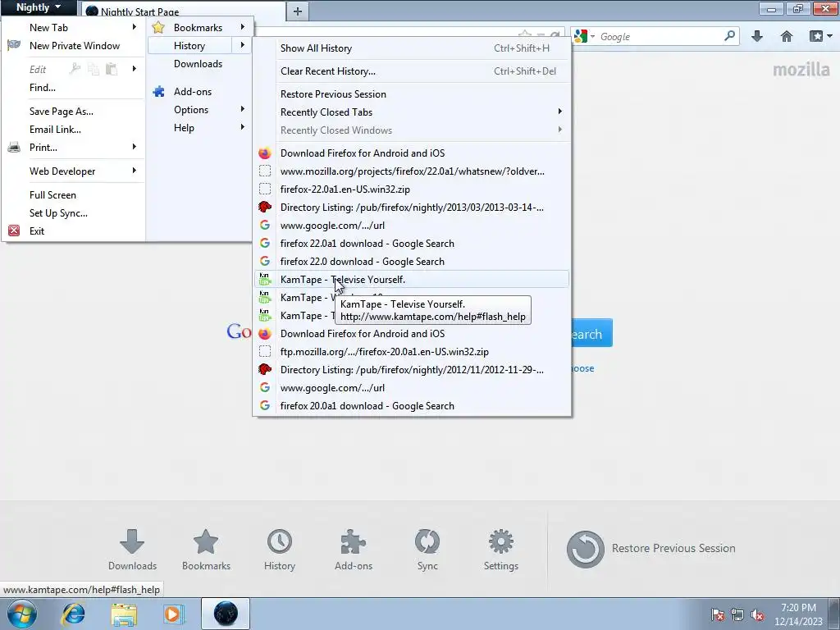Open the search engine selector dropdown arrow
The height and width of the screenshot is (630, 840).
(x=592, y=36)
